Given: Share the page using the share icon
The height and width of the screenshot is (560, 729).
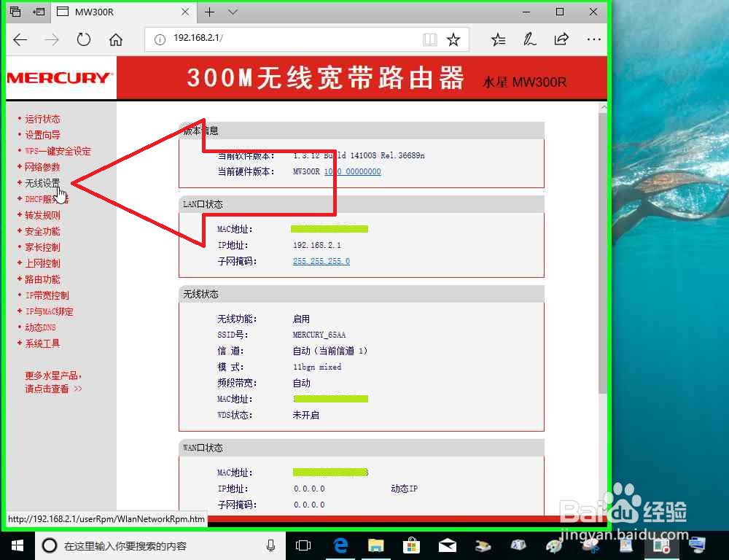Looking at the screenshot, I should pyautogui.click(x=561, y=40).
